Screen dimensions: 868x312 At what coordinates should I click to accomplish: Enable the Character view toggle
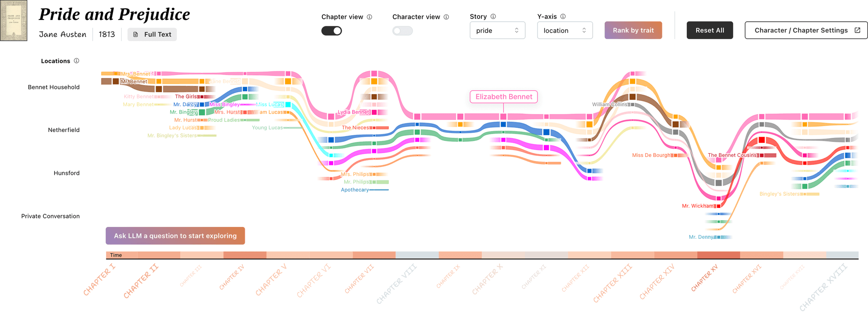(x=402, y=31)
